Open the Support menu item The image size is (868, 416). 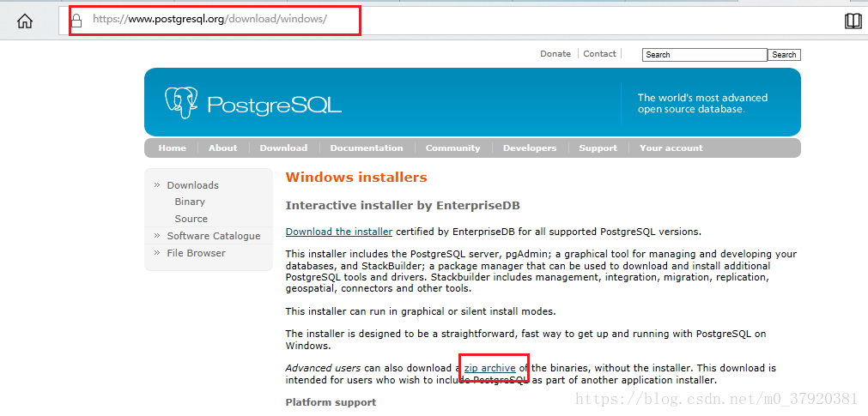point(598,148)
